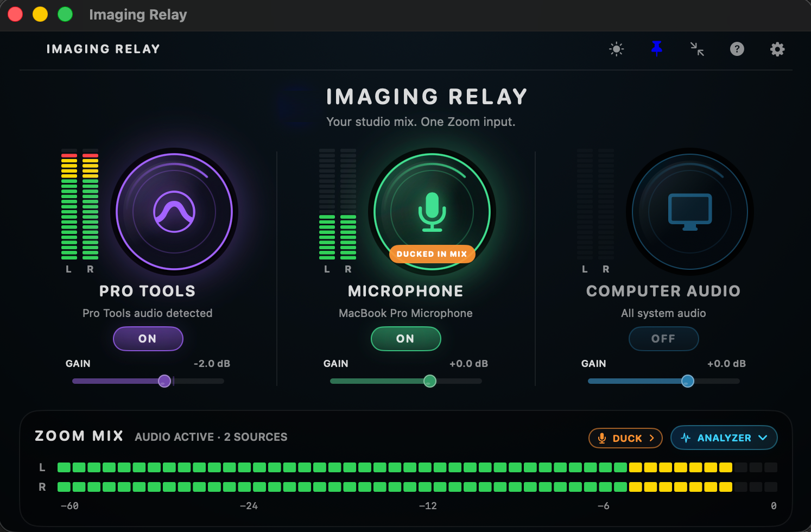The image size is (811, 532).
Task: Click the Computer Audio monitor dial
Action: 690,212
